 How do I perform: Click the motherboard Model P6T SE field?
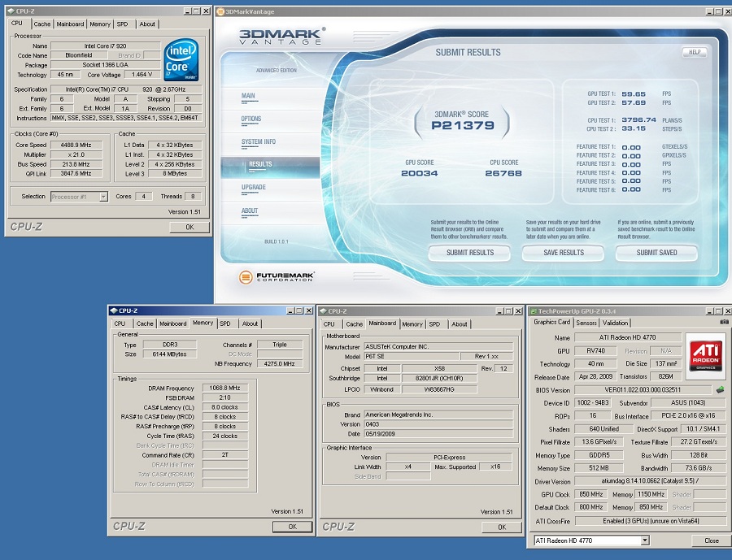click(x=411, y=356)
